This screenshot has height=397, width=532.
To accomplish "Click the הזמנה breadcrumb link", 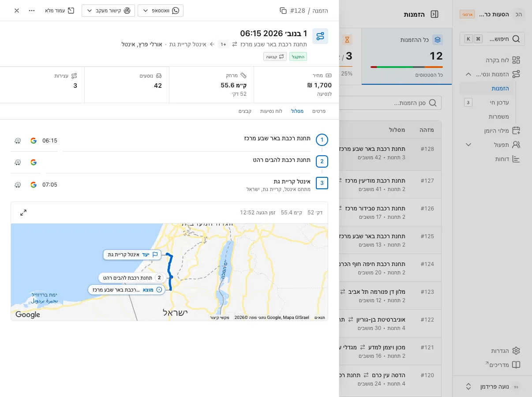I will click(x=320, y=11).
